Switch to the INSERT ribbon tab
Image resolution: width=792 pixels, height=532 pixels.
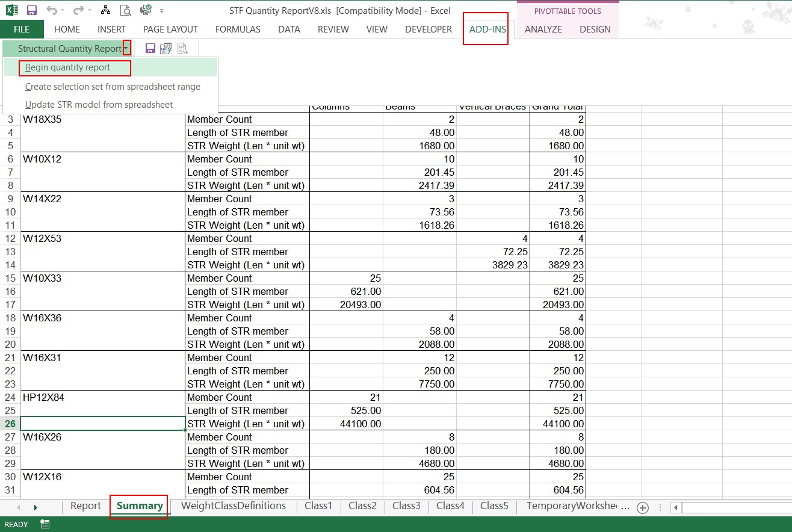pyautogui.click(x=111, y=29)
